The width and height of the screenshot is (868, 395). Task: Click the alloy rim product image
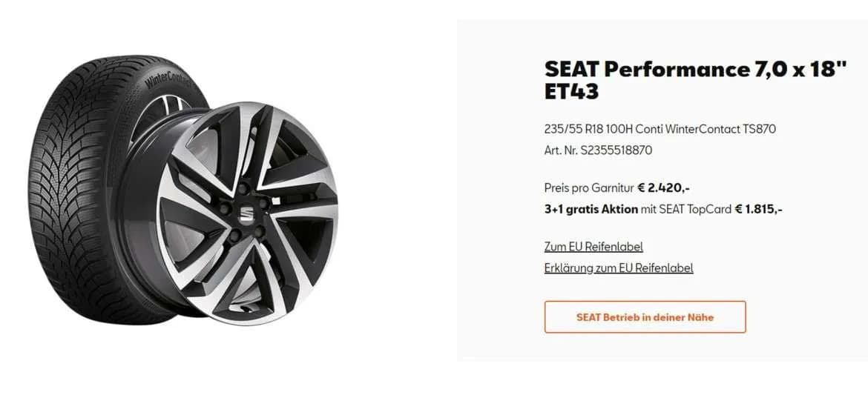[246, 213]
